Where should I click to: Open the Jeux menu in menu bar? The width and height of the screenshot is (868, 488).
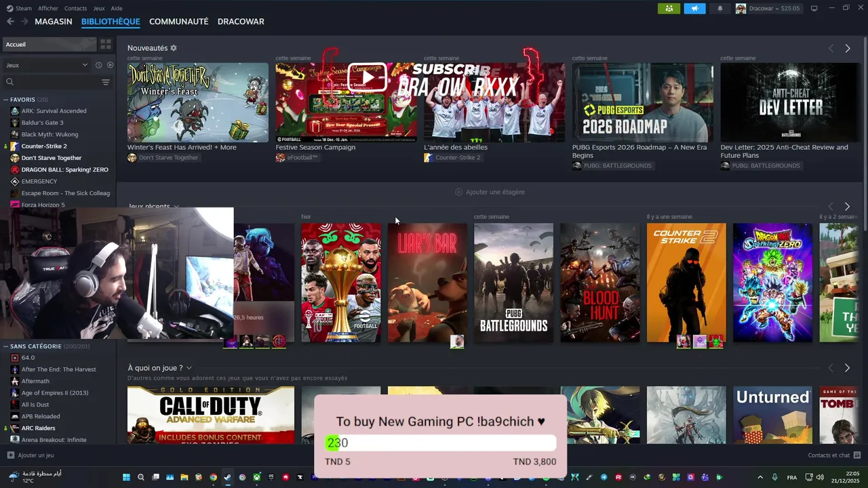pyautogui.click(x=99, y=8)
